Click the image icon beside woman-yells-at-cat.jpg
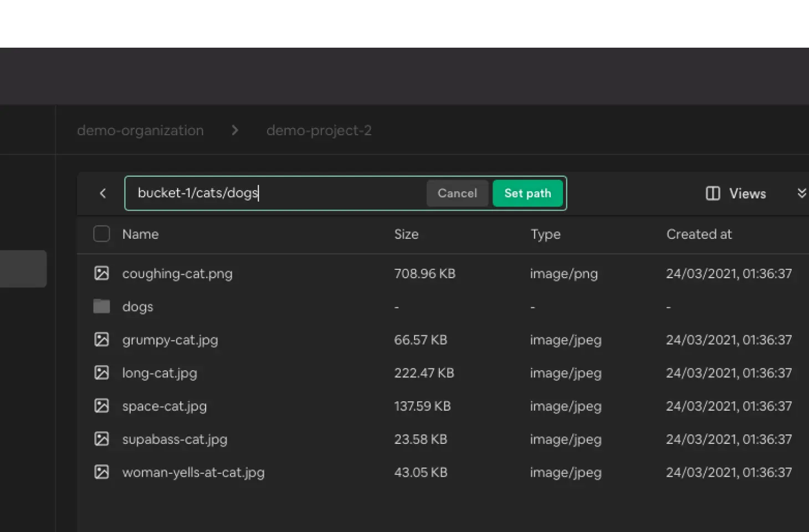 101,472
